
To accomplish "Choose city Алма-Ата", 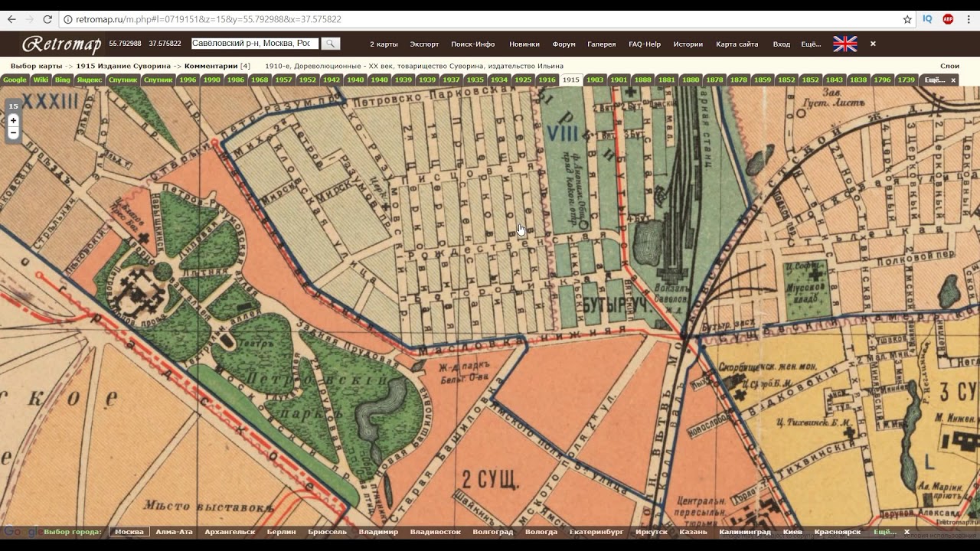I will 174,532.
